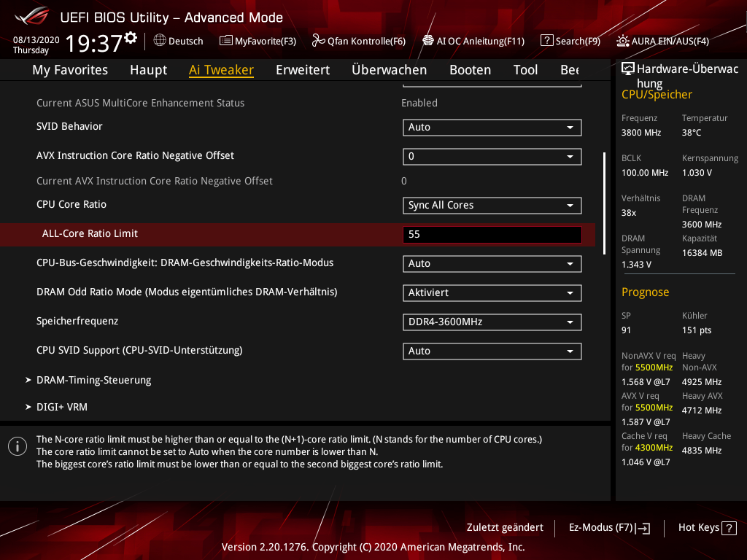Click the 19:37 clock display
This screenshot has width=747, height=560.
tap(94, 43)
